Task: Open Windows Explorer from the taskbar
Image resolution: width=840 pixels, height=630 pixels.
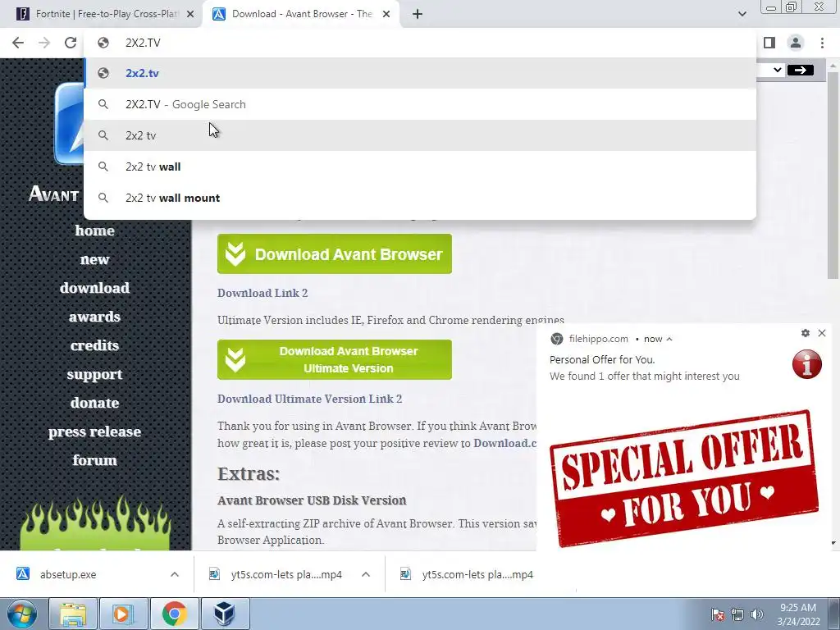Action: (x=73, y=614)
